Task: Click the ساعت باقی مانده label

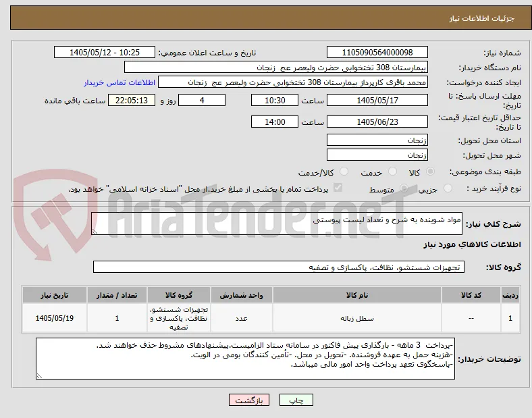Action: (75, 101)
